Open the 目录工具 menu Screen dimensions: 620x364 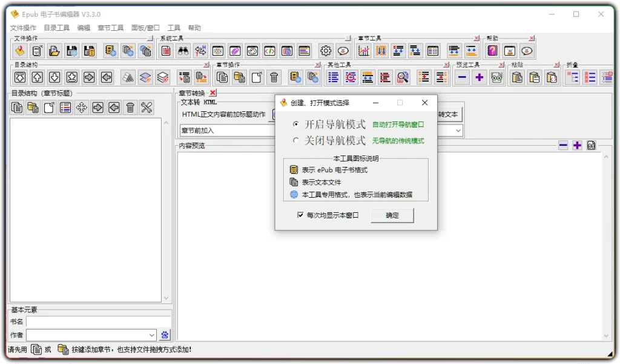tap(56, 28)
